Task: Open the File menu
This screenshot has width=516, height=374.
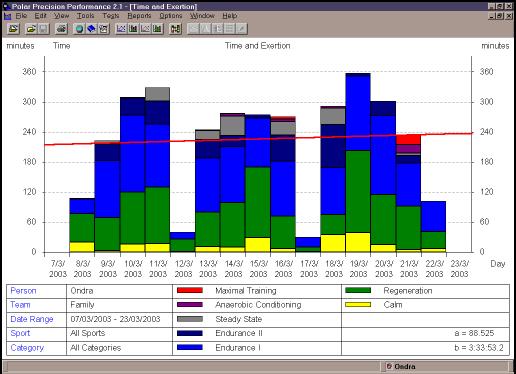Action: pos(21,16)
